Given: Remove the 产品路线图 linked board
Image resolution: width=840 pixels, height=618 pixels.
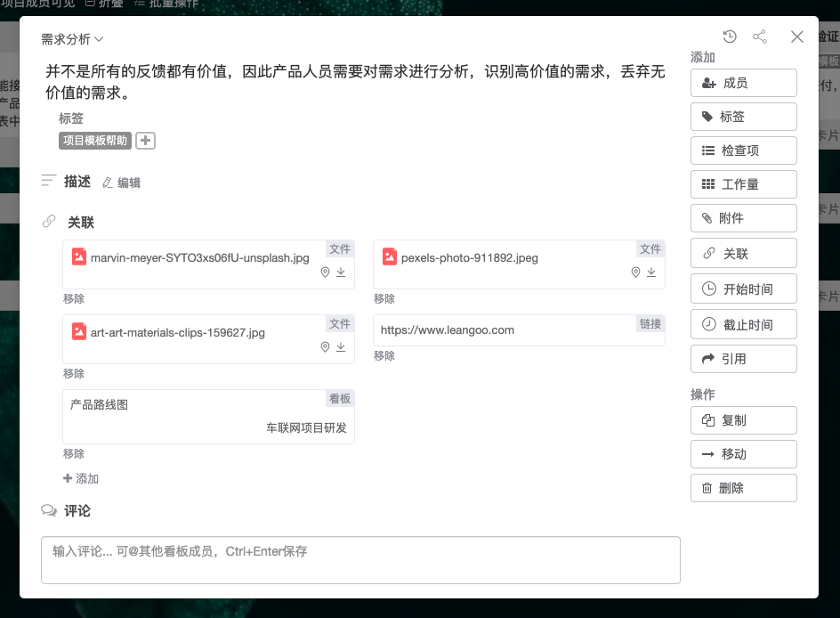Looking at the screenshot, I should (x=74, y=454).
